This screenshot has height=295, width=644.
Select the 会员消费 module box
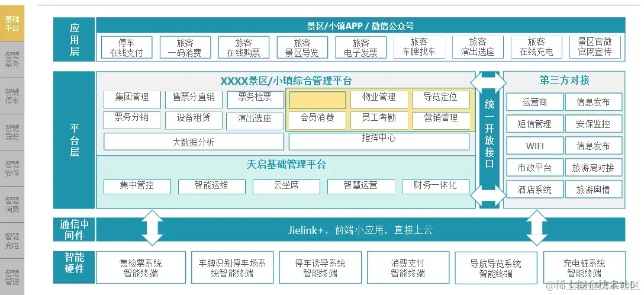pos(317,120)
